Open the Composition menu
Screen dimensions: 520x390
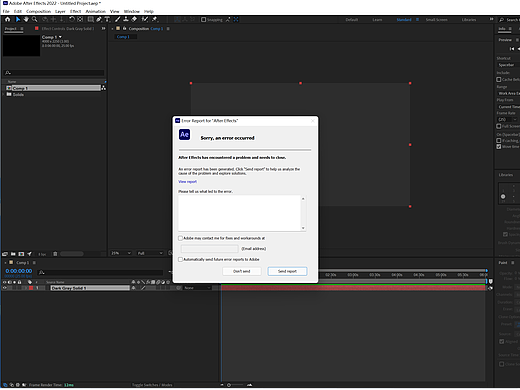pyautogui.click(x=39, y=11)
